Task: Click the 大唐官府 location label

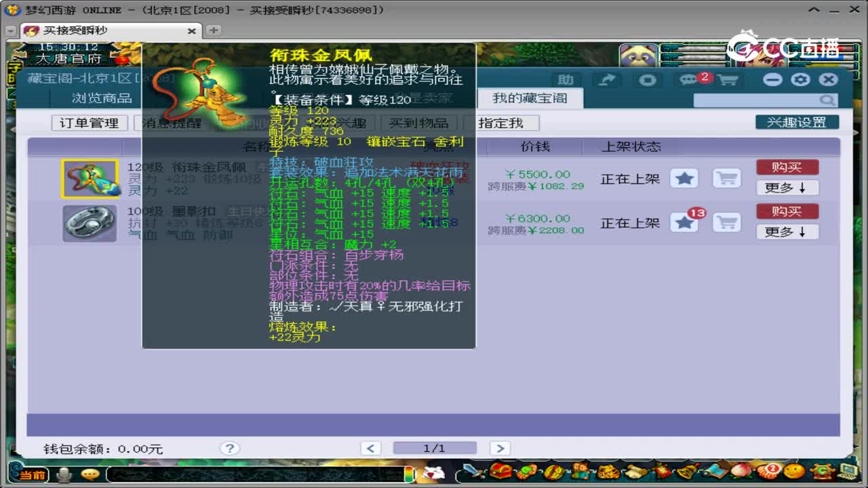Action: [x=68, y=59]
